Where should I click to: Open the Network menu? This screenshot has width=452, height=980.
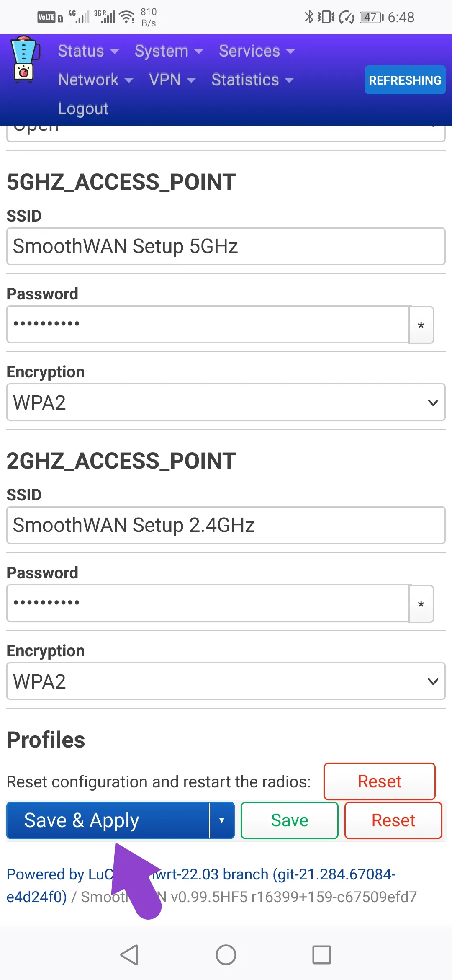[x=95, y=80]
